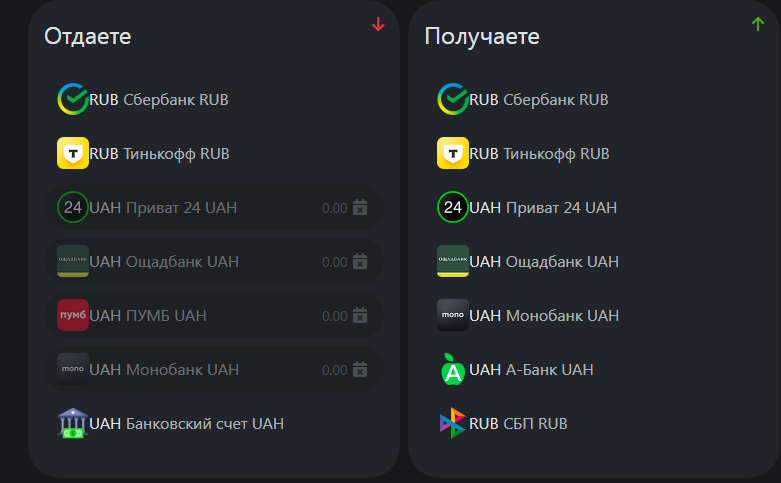781x483 pixels.
Task: Click Sberbank logo in Отдаете list
Action: [x=73, y=99]
